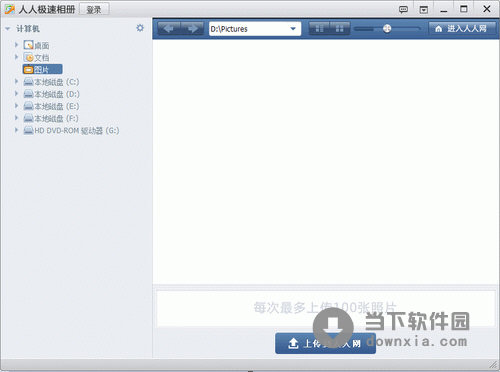Go back with the left arrow button
Viewport: 500px width, 372px height.
point(169,29)
